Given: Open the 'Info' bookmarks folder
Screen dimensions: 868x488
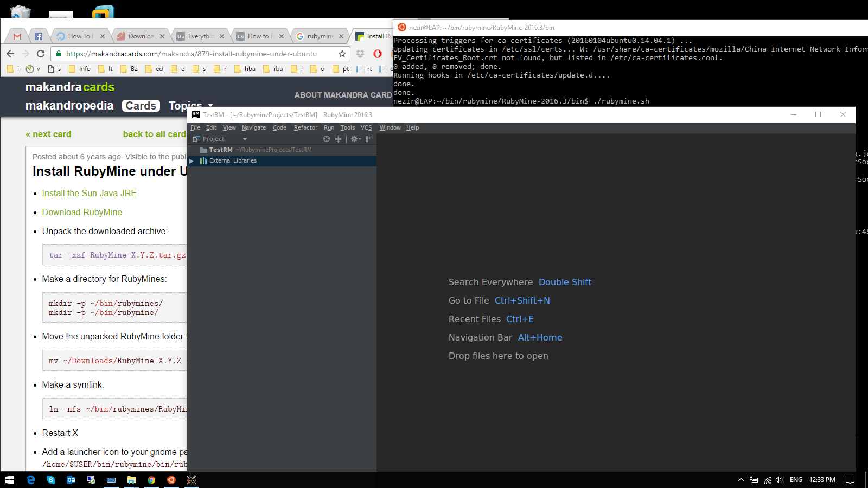Looking at the screenshot, I should point(79,69).
